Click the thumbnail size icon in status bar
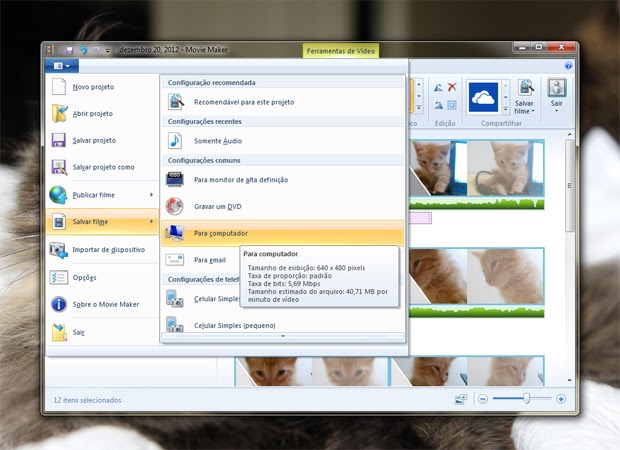This screenshot has width=620, height=450. click(461, 399)
